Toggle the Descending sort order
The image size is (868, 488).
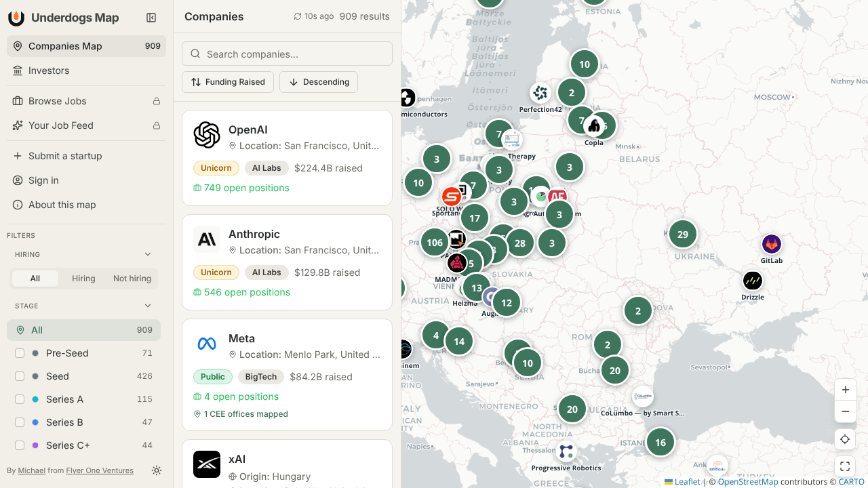pyautogui.click(x=319, y=82)
